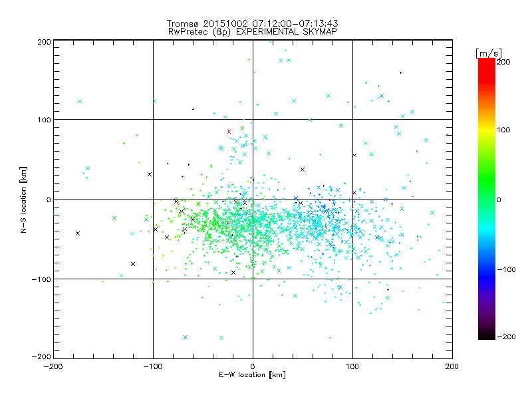532x399 pixels.
Task: Click the colorbar '-100' label
Action: click(x=506, y=269)
